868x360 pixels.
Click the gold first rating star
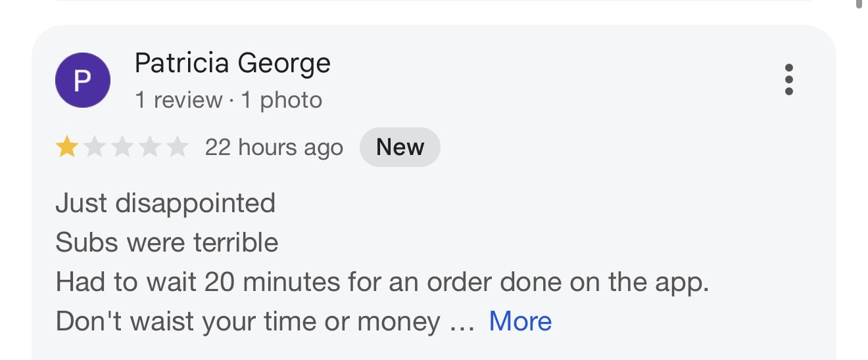[x=67, y=147]
